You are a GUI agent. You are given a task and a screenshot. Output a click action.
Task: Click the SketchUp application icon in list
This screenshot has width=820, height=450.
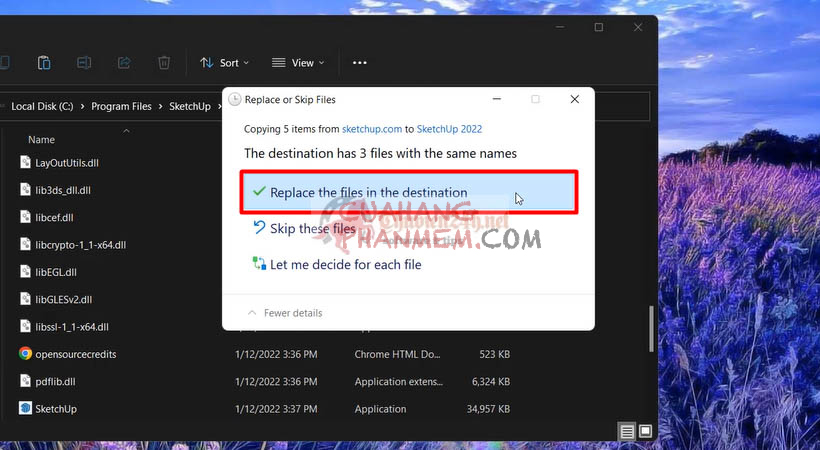point(25,408)
